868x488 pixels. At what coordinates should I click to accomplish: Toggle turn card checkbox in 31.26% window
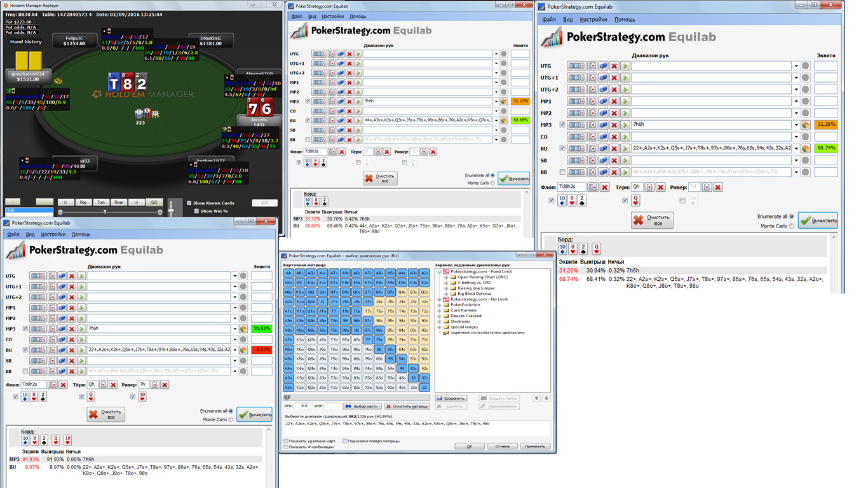[x=625, y=201]
